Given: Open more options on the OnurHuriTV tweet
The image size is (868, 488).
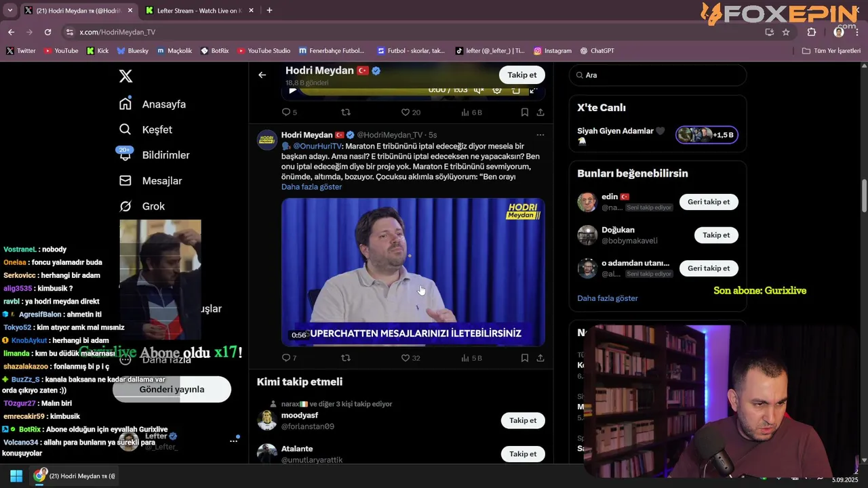Looking at the screenshot, I should [x=540, y=135].
